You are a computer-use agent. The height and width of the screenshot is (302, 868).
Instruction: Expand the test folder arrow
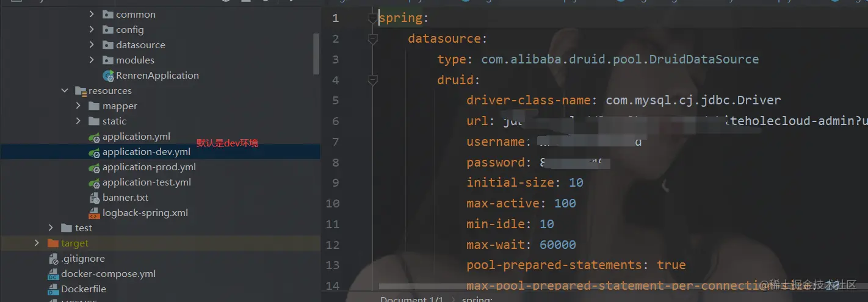pos(51,228)
